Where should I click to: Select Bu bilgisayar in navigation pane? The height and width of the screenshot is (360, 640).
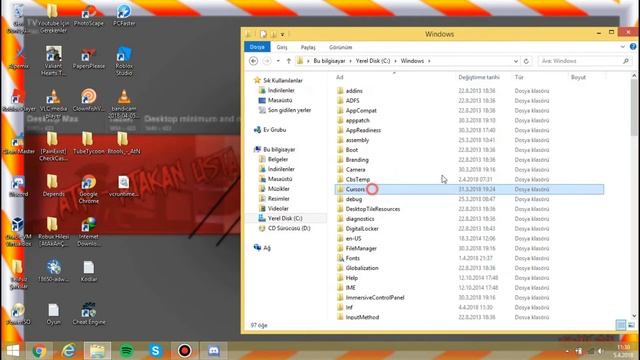[279, 149]
